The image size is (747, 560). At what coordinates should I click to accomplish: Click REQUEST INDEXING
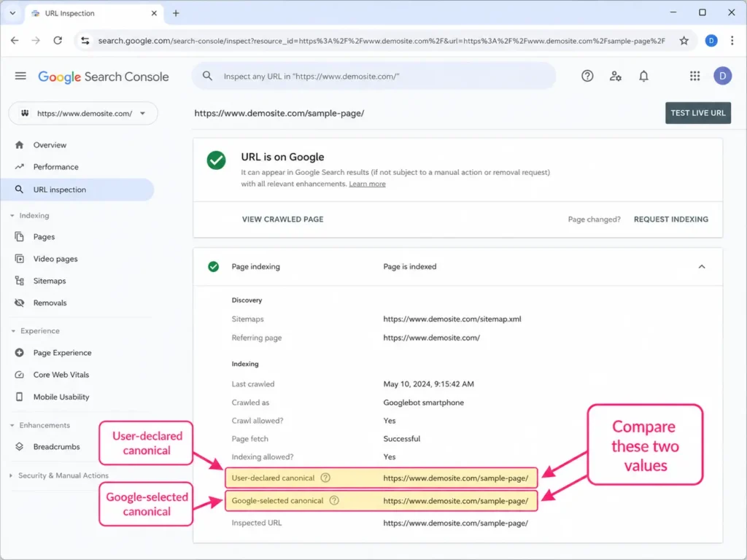pos(671,219)
